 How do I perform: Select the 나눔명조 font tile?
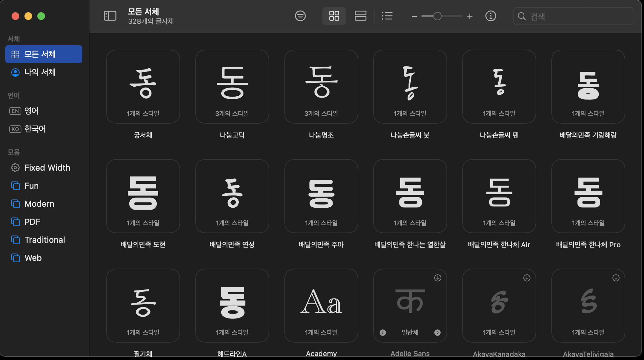click(x=321, y=87)
